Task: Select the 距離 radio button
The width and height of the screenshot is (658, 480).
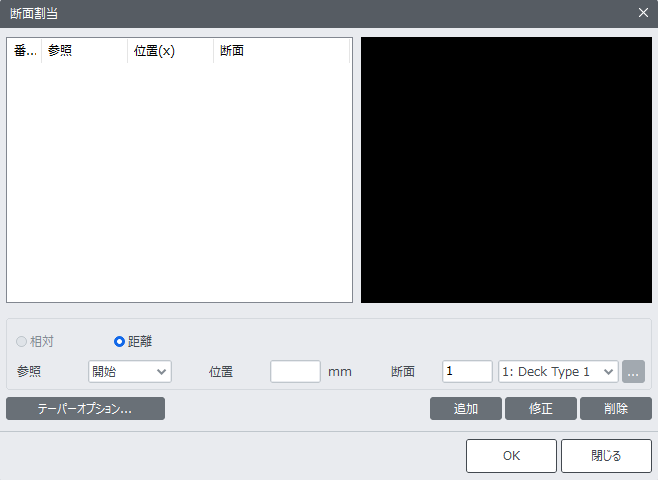Action: pos(119,342)
